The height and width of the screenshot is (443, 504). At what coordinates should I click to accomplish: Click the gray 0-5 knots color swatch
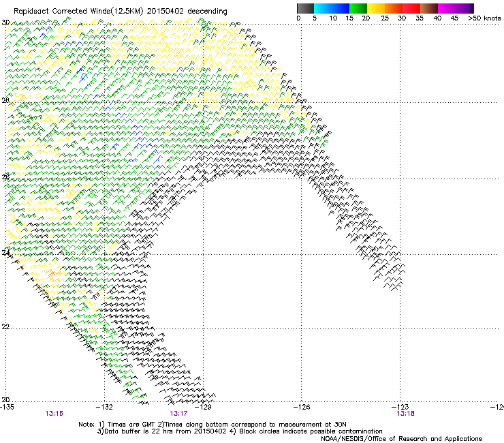305,8
